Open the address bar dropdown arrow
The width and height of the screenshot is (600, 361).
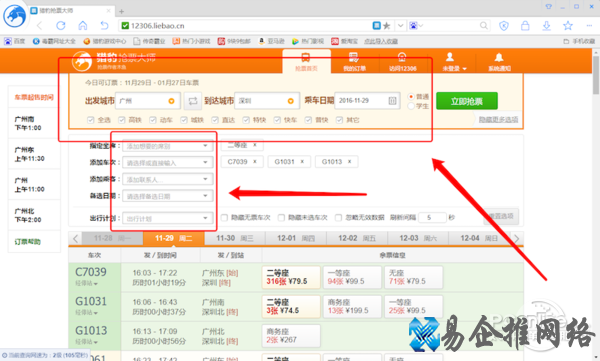pyautogui.click(x=400, y=26)
